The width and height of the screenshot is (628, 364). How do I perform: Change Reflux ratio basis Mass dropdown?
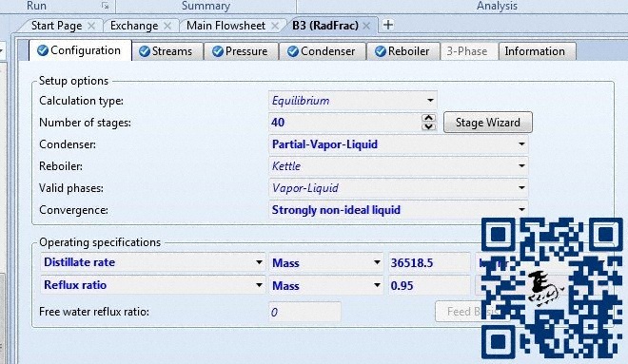[377, 285]
